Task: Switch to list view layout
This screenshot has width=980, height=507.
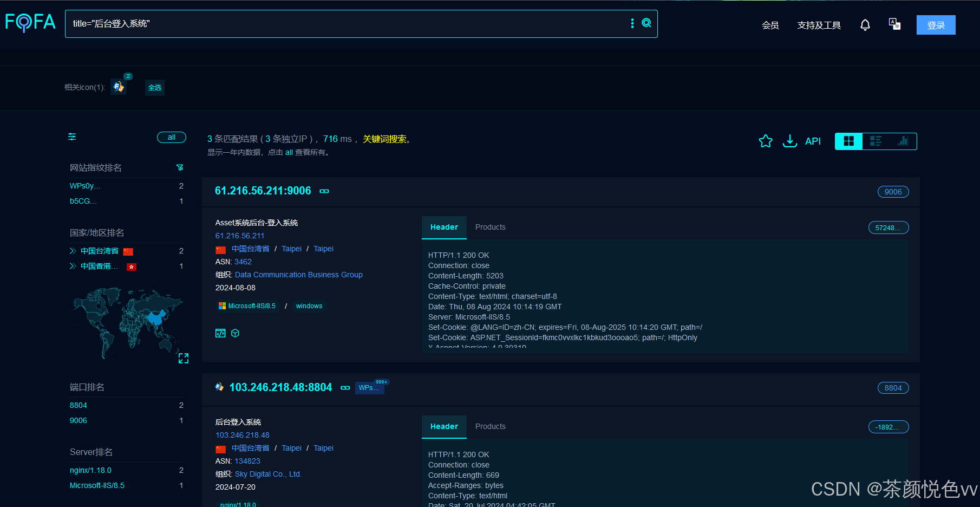Action: tap(876, 141)
